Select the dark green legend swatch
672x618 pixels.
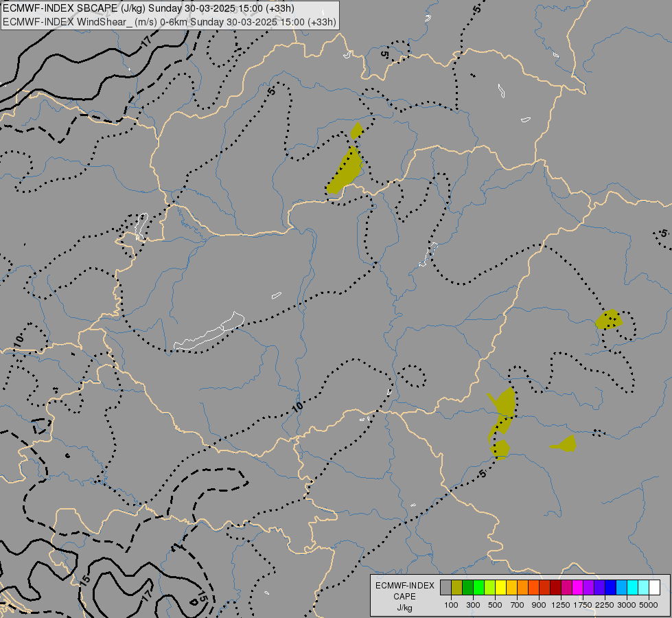467,587
